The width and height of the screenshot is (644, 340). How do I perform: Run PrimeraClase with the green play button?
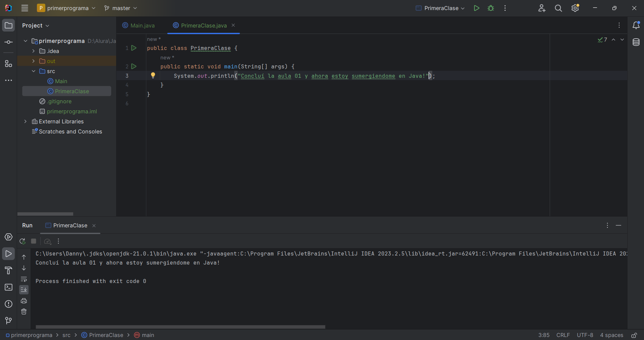tap(476, 8)
